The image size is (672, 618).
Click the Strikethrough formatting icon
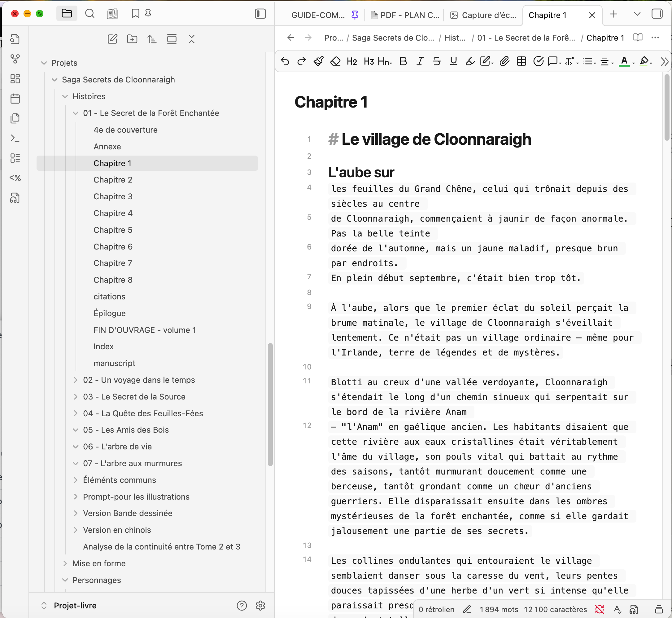tap(436, 61)
